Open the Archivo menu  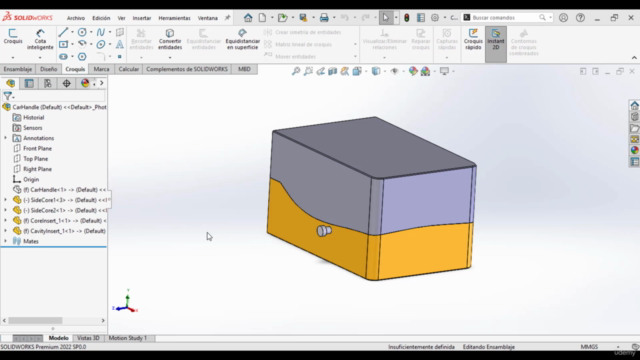76,18
